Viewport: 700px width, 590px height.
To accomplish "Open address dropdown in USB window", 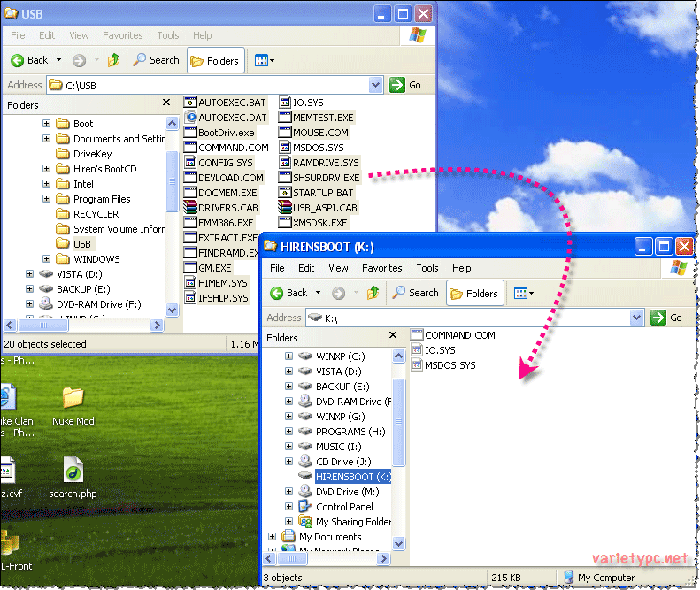I will (x=376, y=85).
